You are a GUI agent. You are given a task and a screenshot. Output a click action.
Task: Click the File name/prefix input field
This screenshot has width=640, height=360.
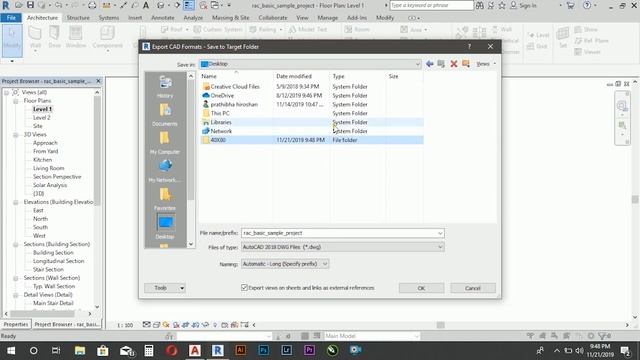339,233
